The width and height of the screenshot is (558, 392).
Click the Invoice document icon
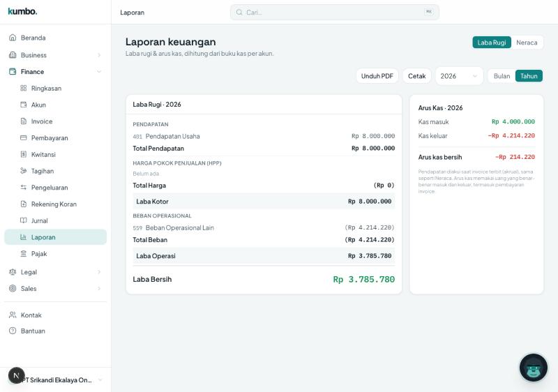(x=24, y=121)
